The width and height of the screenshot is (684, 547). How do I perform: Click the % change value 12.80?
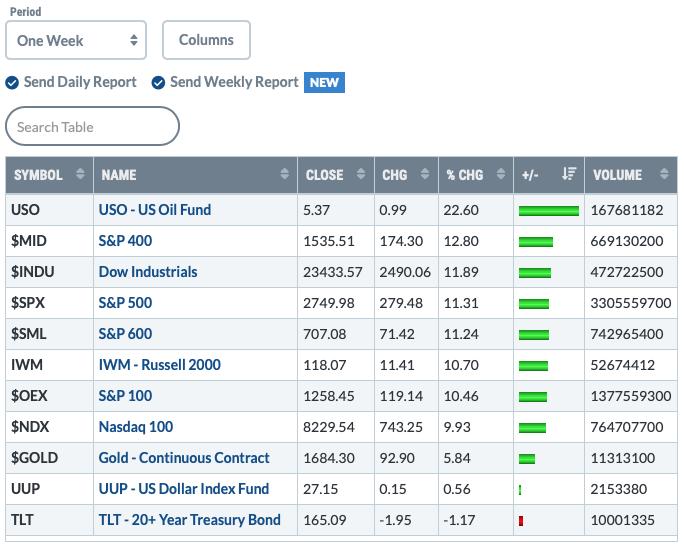pos(461,241)
